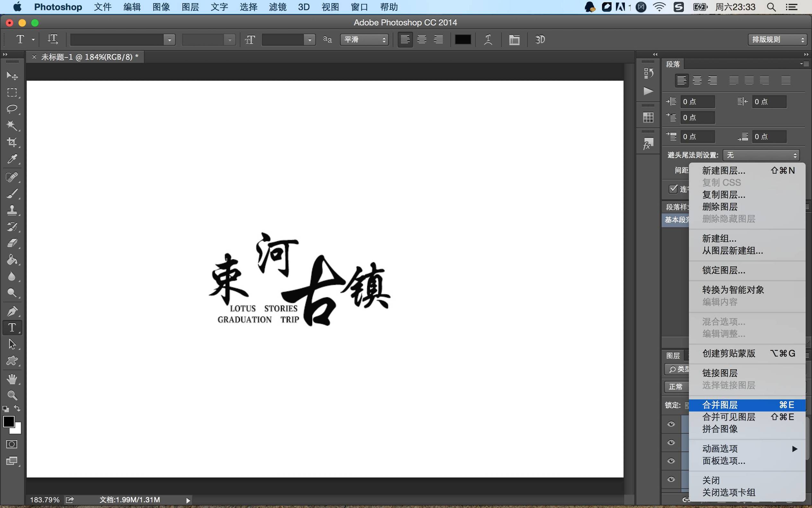Select the Zoom tool
This screenshot has width=812, height=508.
(x=13, y=396)
